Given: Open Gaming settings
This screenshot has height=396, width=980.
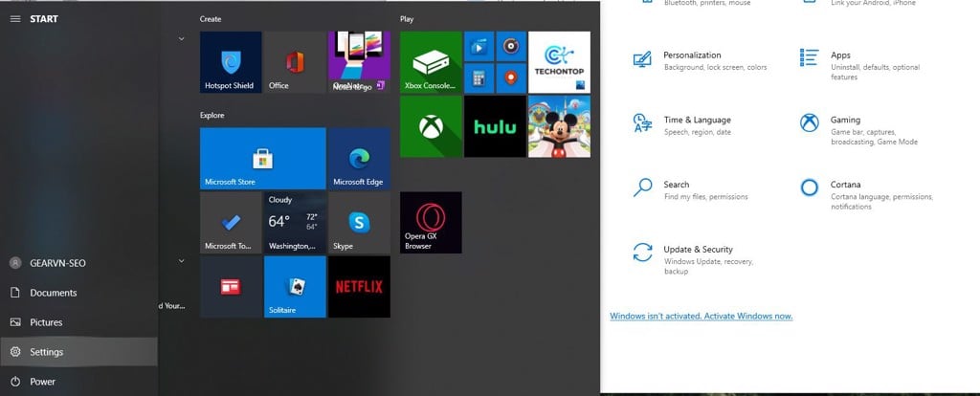Looking at the screenshot, I should click(859, 130).
